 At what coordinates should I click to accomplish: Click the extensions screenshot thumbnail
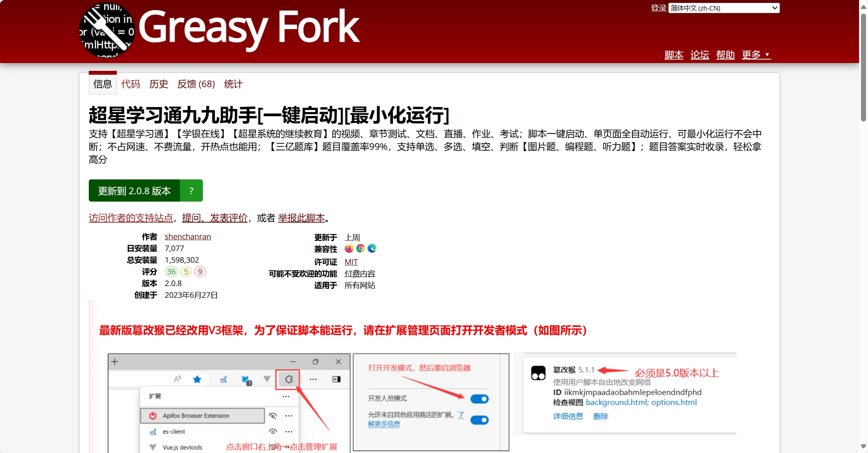point(229,403)
